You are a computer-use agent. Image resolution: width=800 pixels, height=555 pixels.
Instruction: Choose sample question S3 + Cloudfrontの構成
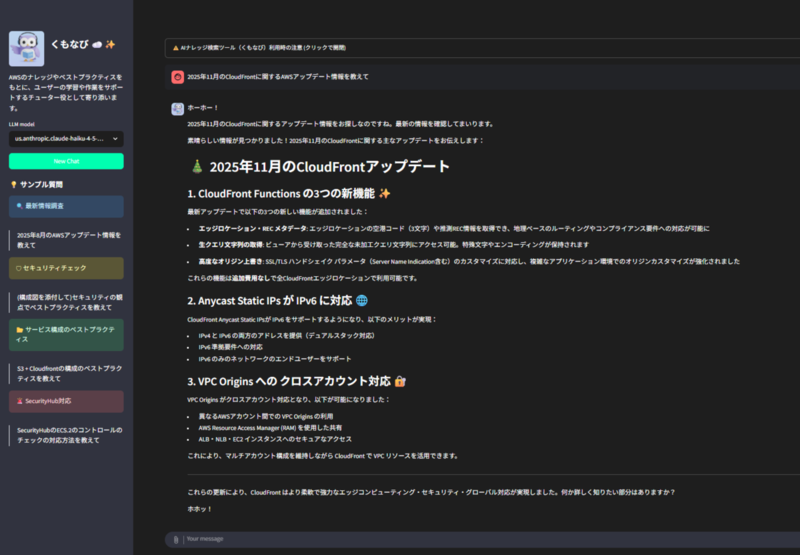pyautogui.click(x=68, y=373)
